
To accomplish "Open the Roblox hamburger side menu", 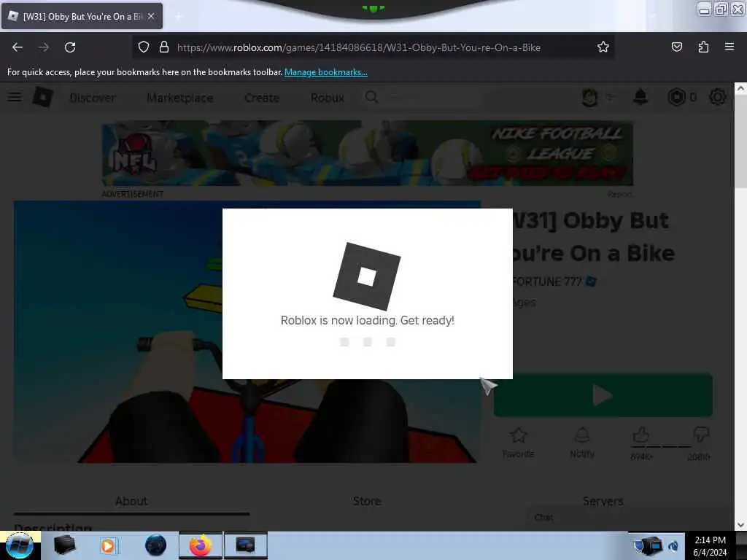I will click(15, 97).
